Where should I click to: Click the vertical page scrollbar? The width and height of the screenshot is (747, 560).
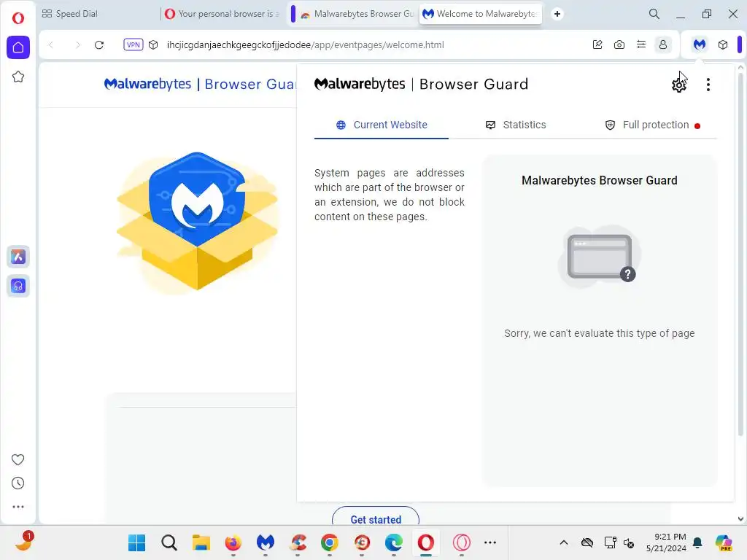(x=740, y=254)
